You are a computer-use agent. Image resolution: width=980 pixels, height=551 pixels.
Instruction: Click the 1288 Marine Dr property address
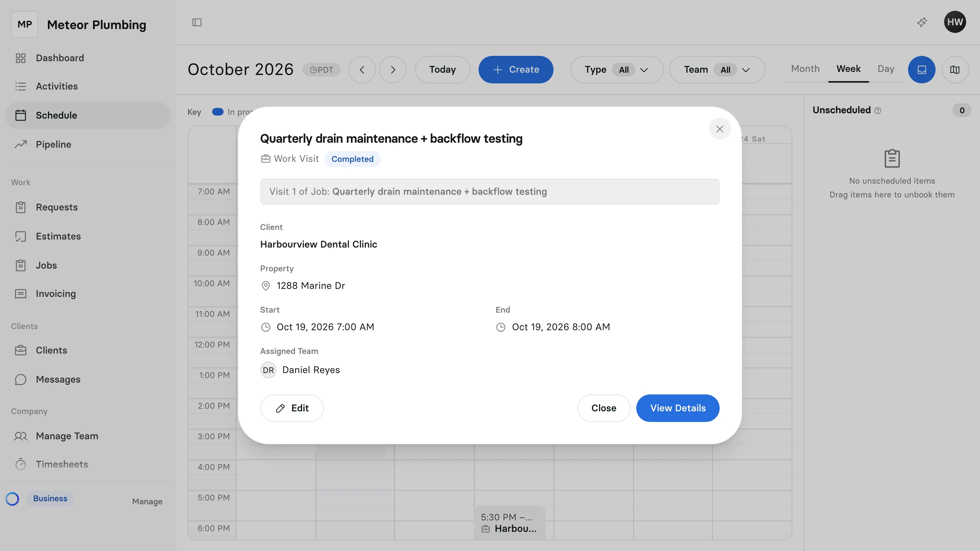(310, 286)
